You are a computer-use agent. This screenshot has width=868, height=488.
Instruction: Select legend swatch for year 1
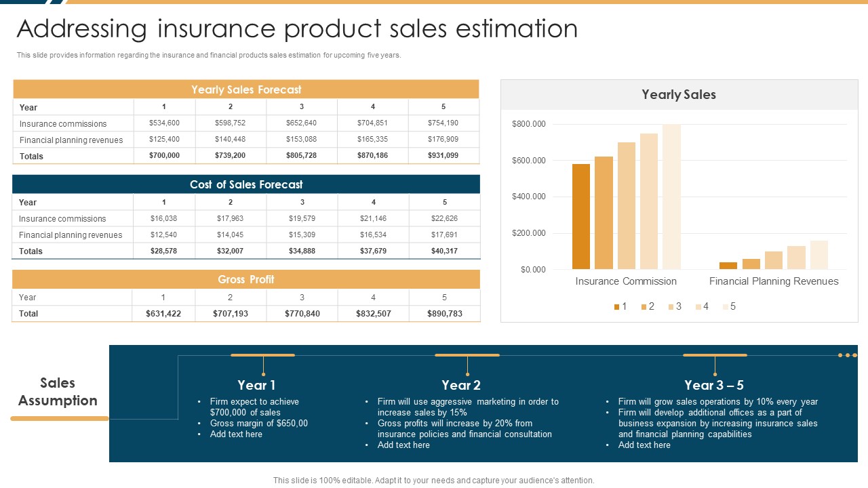(616, 307)
